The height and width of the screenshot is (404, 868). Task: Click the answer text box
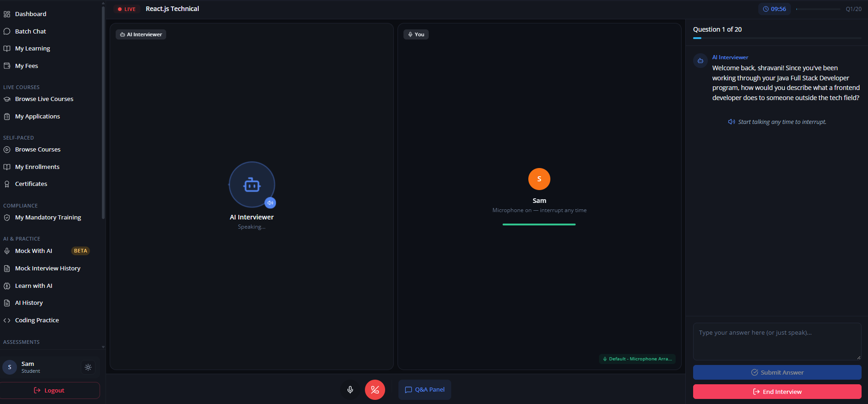pyautogui.click(x=777, y=342)
